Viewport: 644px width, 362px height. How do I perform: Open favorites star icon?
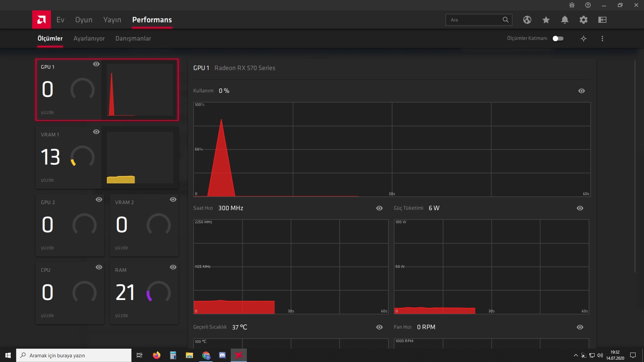tap(546, 20)
